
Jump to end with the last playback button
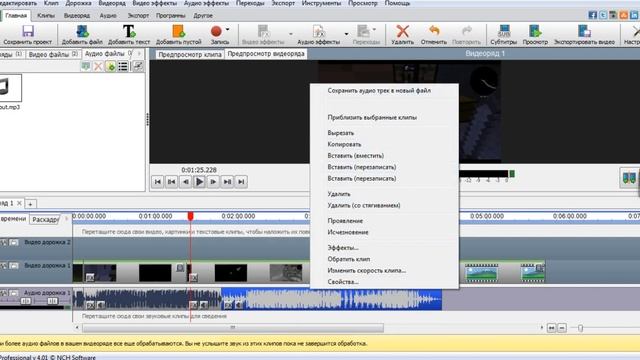(241, 182)
